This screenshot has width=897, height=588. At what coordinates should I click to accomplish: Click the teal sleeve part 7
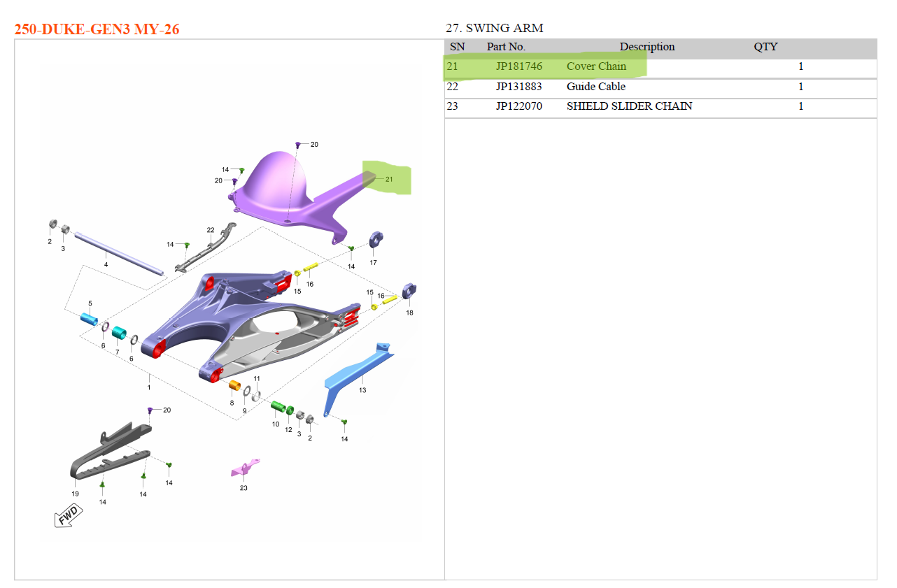coord(119,332)
